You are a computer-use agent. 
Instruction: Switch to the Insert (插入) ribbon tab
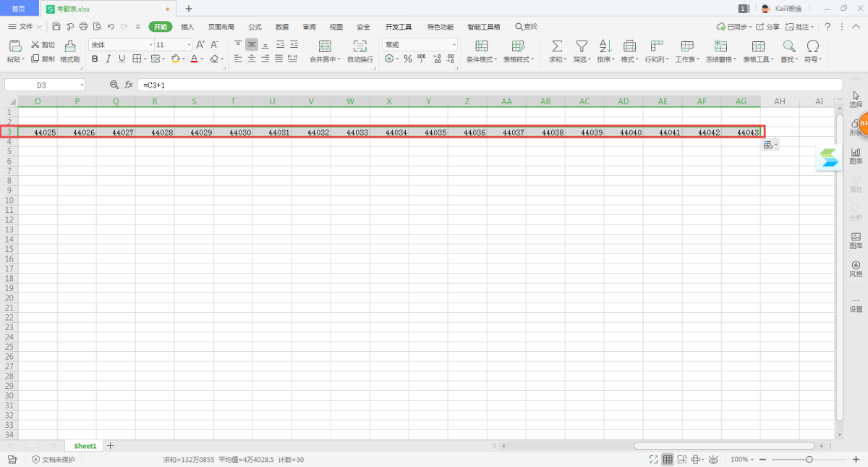tap(187, 27)
